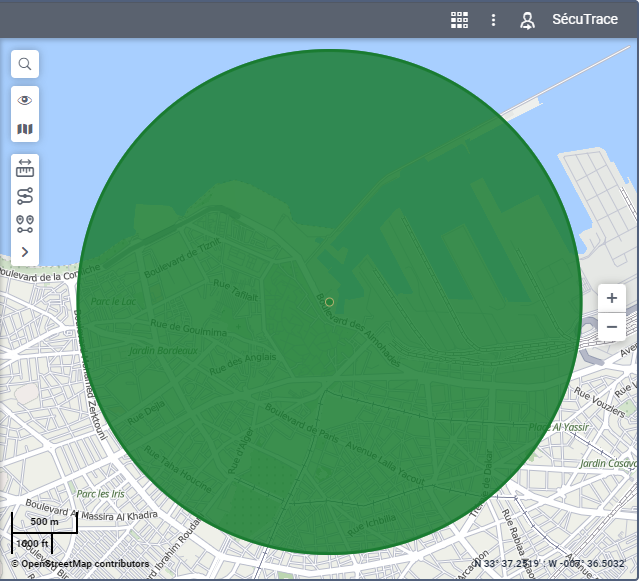639x581 pixels.
Task: Open the map layers selector
Action: point(25,129)
